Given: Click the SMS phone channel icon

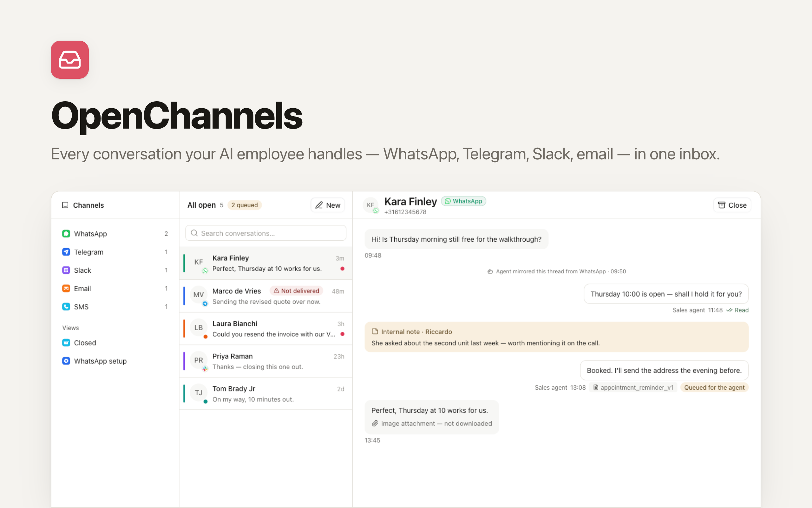Looking at the screenshot, I should [66, 306].
